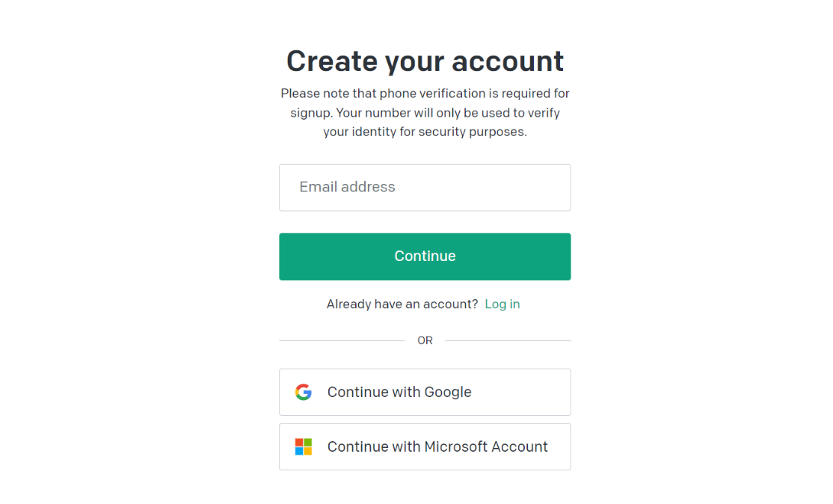
Task: Click the 'Continue with Google' text label
Action: pyautogui.click(x=399, y=392)
